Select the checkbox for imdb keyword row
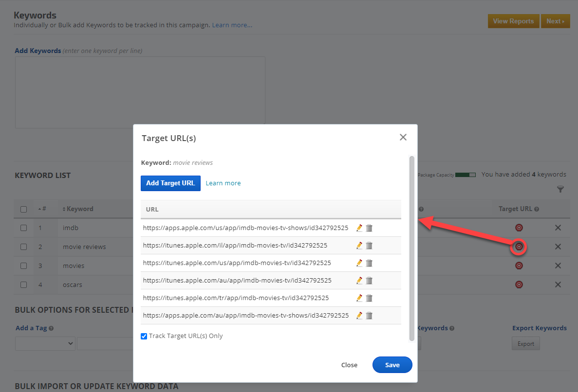Screen dimensions: 578x392 click(x=23, y=228)
